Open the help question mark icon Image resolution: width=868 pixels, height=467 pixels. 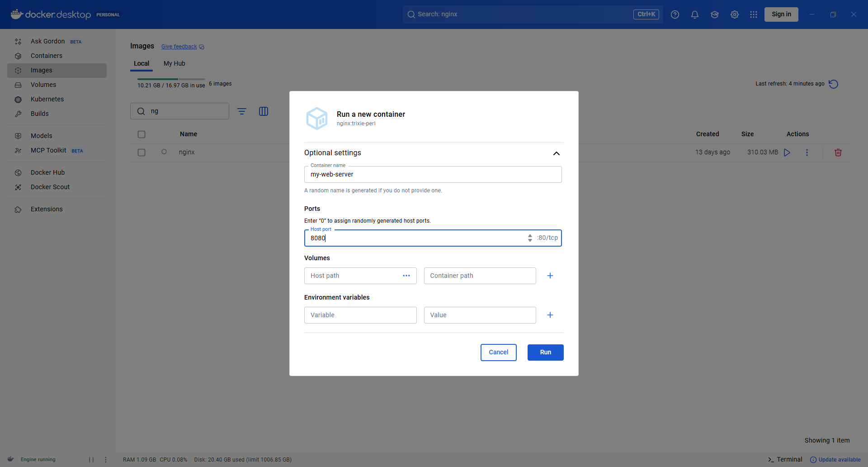click(675, 14)
